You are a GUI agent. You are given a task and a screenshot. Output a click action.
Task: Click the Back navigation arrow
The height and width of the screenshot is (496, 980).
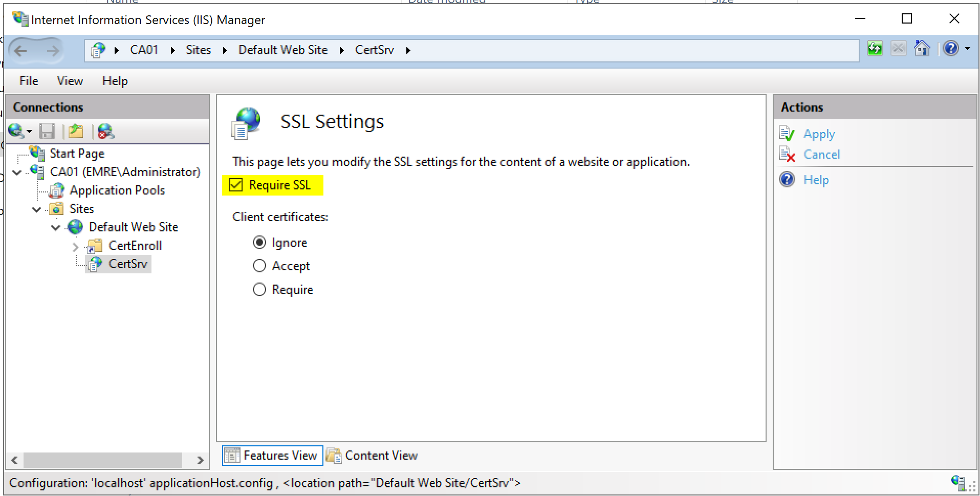(x=21, y=51)
